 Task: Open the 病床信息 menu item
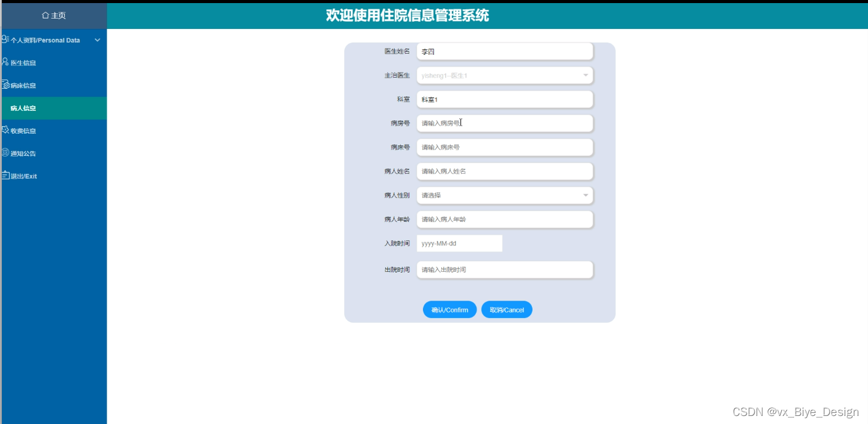click(54, 86)
